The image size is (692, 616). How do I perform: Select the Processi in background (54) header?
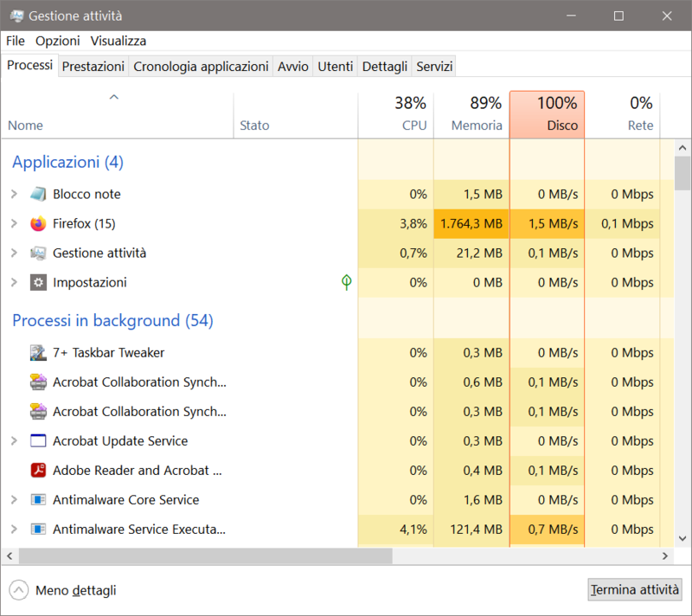tap(112, 321)
